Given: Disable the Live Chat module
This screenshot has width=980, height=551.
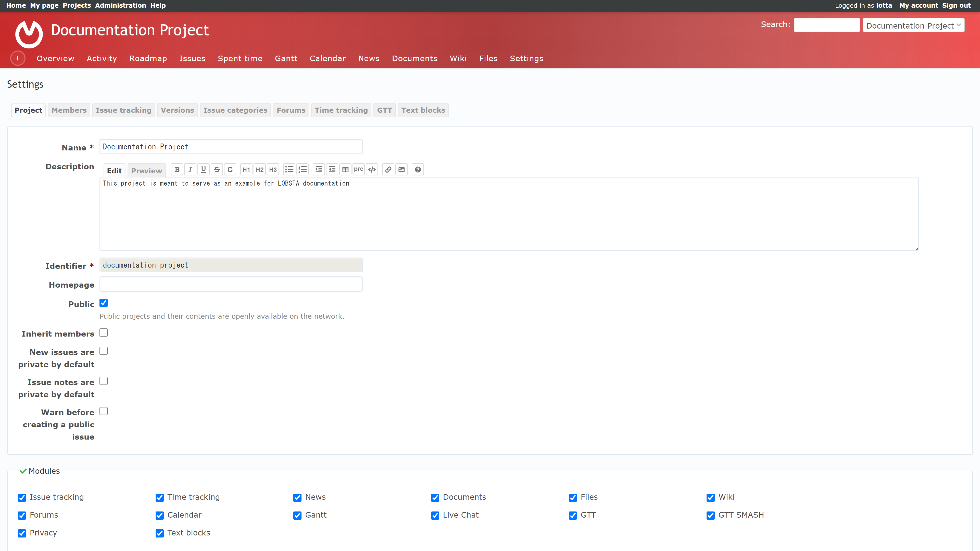Looking at the screenshot, I should 435,516.
